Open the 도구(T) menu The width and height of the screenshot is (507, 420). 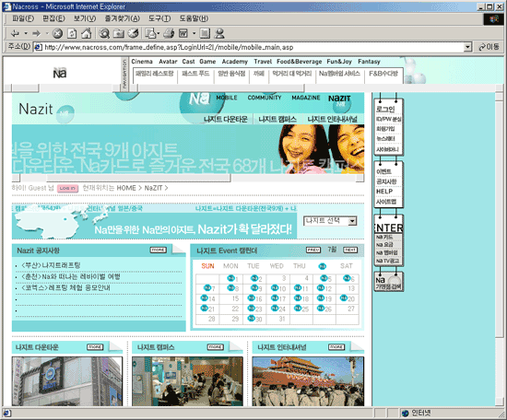tap(159, 18)
